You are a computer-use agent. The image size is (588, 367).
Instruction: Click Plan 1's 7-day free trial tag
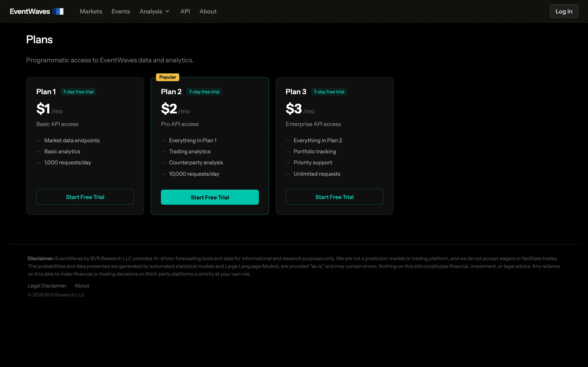click(x=78, y=92)
